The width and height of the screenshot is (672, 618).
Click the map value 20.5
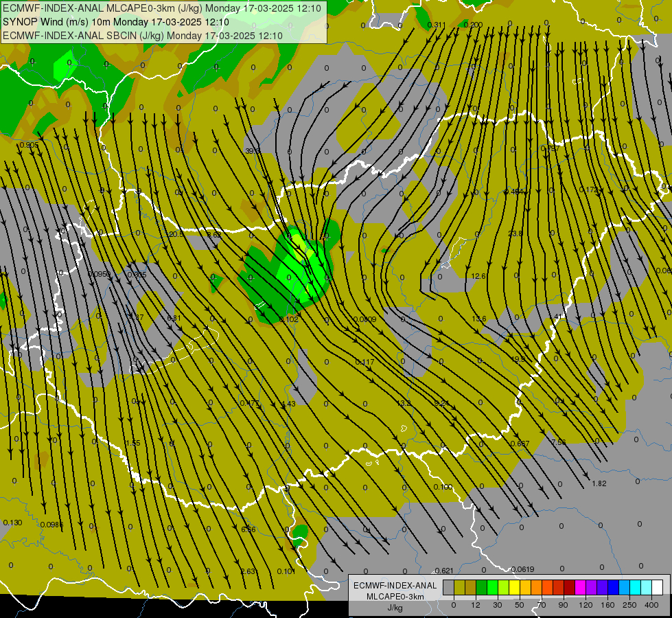pyautogui.click(x=176, y=235)
